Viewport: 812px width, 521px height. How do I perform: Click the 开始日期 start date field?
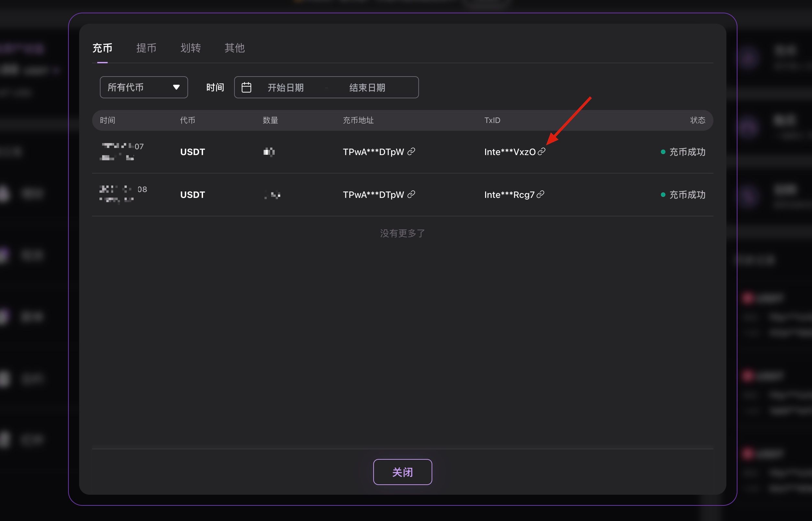click(285, 88)
